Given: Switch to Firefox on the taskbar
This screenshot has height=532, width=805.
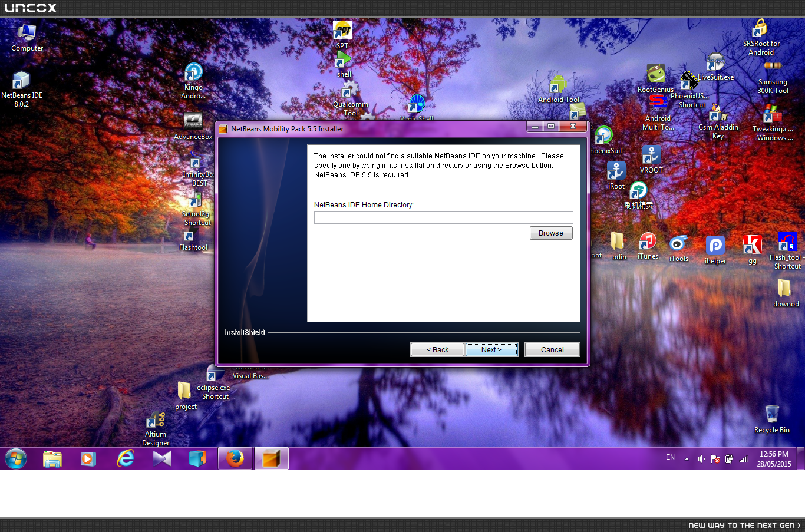Looking at the screenshot, I should (235, 458).
